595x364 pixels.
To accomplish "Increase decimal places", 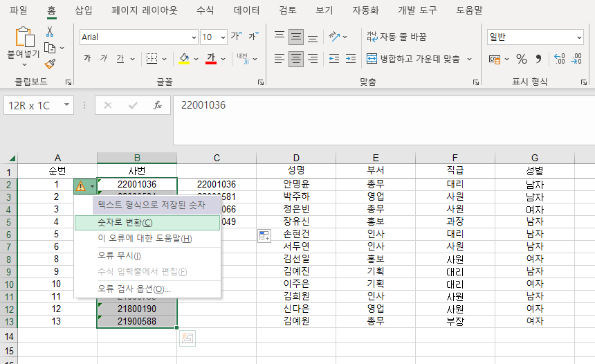I will pyautogui.click(x=559, y=59).
